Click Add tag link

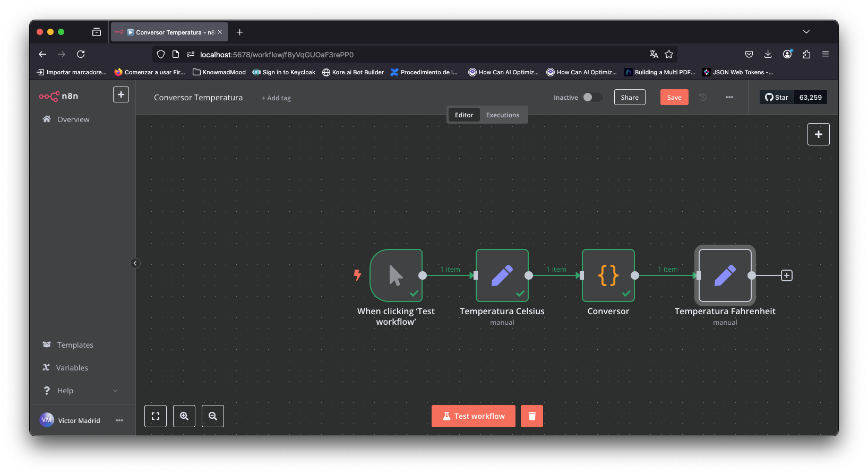[276, 98]
